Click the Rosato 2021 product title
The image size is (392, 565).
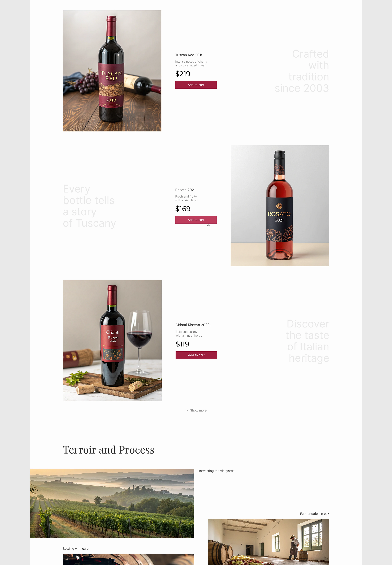coord(185,190)
